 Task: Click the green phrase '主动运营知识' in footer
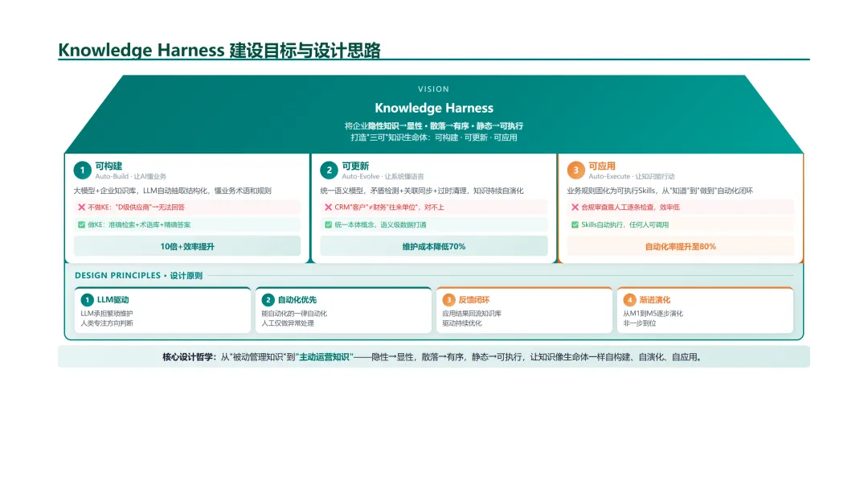click(x=325, y=357)
